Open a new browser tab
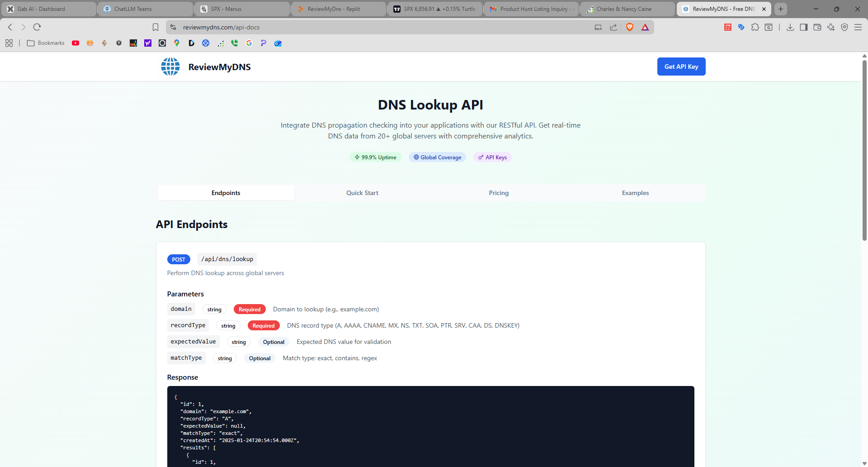This screenshot has width=868, height=467. (x=781, y=9)
